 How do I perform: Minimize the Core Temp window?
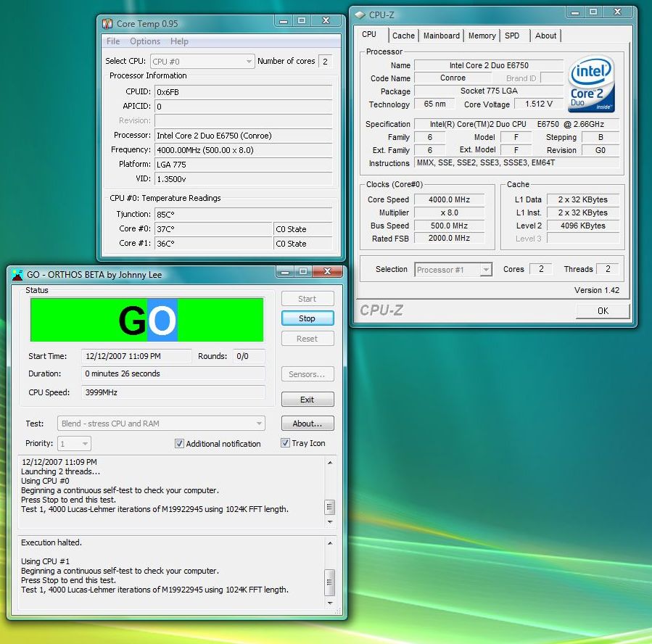click(x=284, y=21)
